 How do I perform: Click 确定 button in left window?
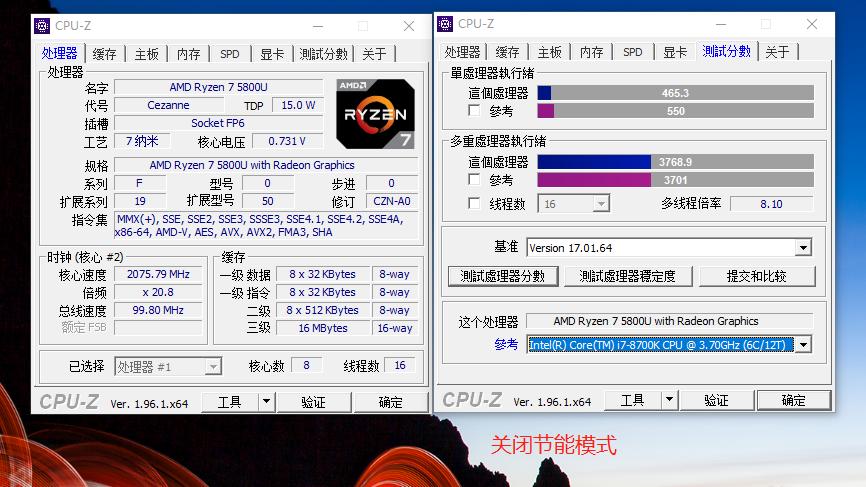[x=390, y=402]
